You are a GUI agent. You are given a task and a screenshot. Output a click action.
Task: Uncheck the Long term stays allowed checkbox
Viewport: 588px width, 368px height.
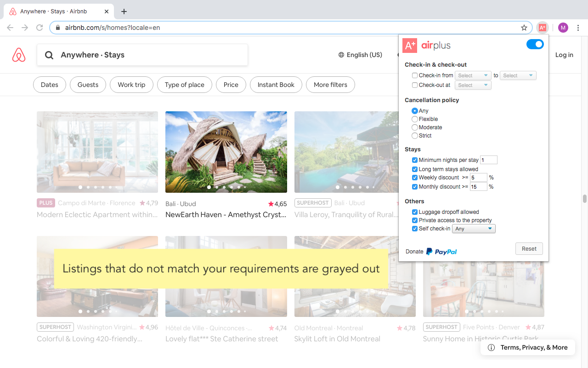coord(415,169)
